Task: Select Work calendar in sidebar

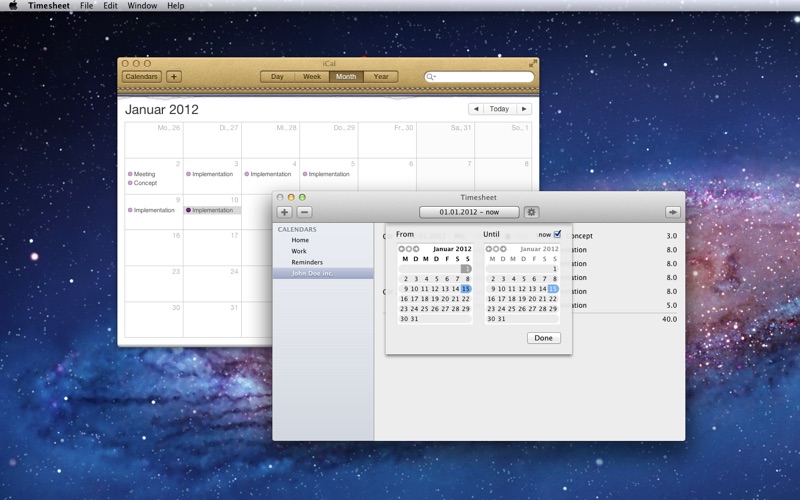Action: pyautogui.click(x=299, y=251)
